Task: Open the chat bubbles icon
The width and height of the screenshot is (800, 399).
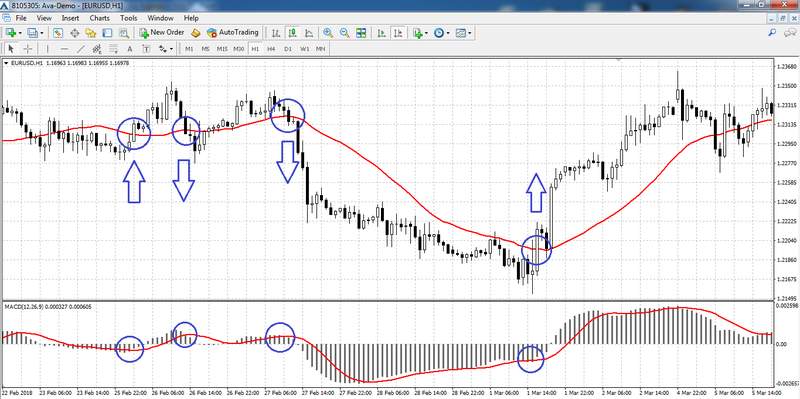Action: [789, 33]
